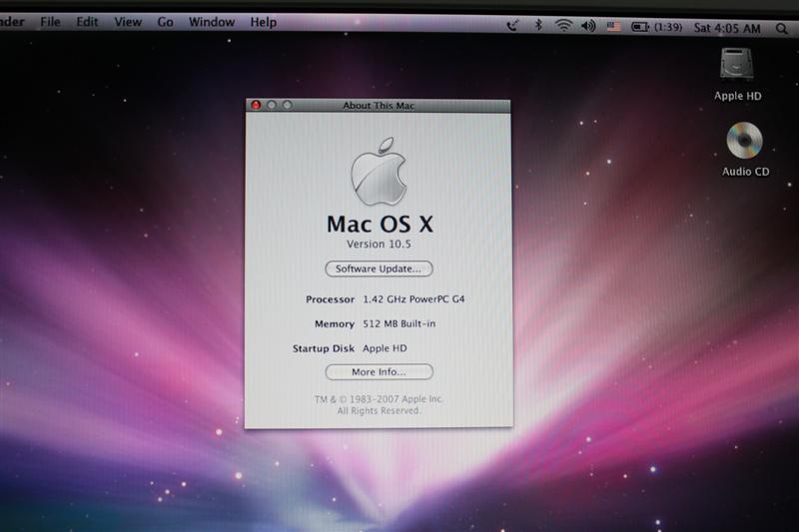Click the Software Update button
Image resolution: width=799 pixels, height=532 pixels.
point(379,268)
